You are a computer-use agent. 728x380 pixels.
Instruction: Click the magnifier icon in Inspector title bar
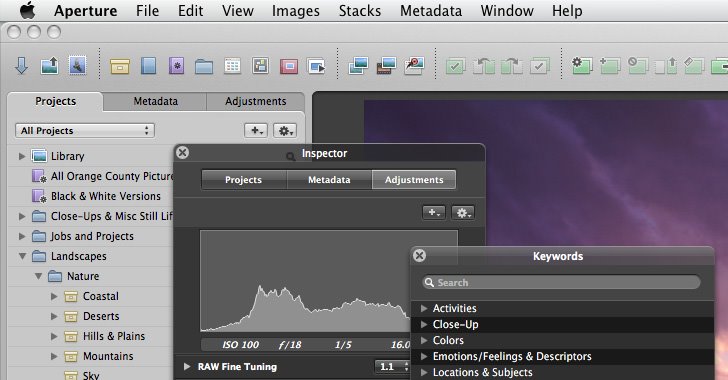pos(291,157)
